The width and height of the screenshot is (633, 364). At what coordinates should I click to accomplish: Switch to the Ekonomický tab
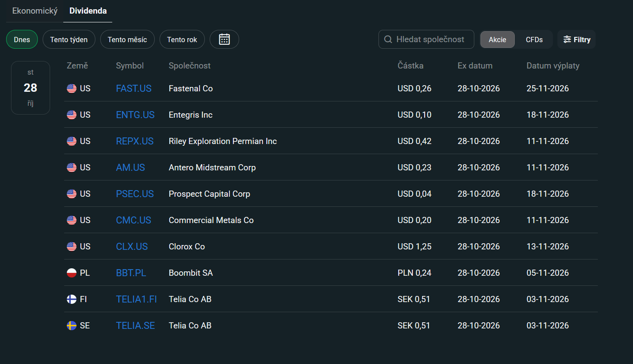tap(35, 11)
